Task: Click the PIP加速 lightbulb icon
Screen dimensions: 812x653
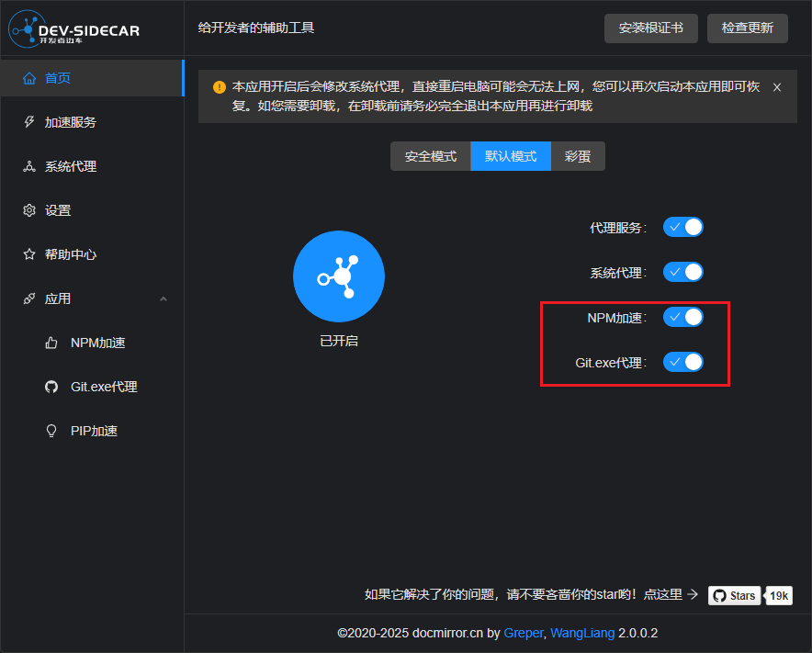Action: 51,430
